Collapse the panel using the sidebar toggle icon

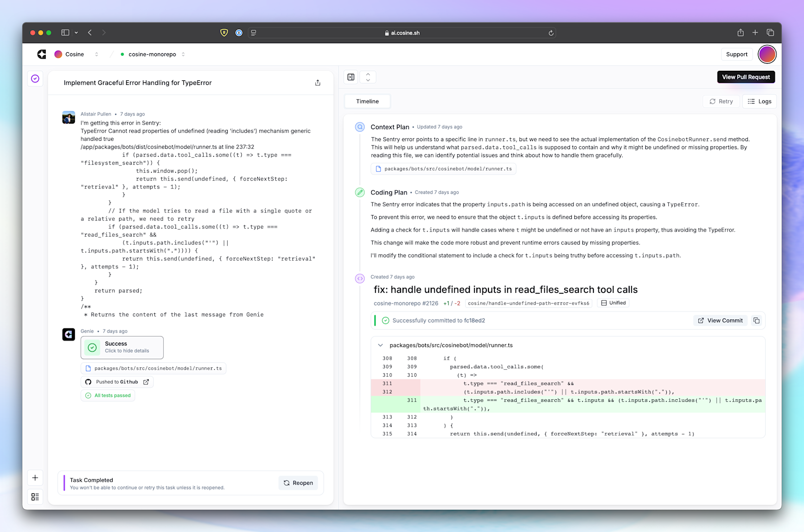pyautogui.click(x=351, y=77)
